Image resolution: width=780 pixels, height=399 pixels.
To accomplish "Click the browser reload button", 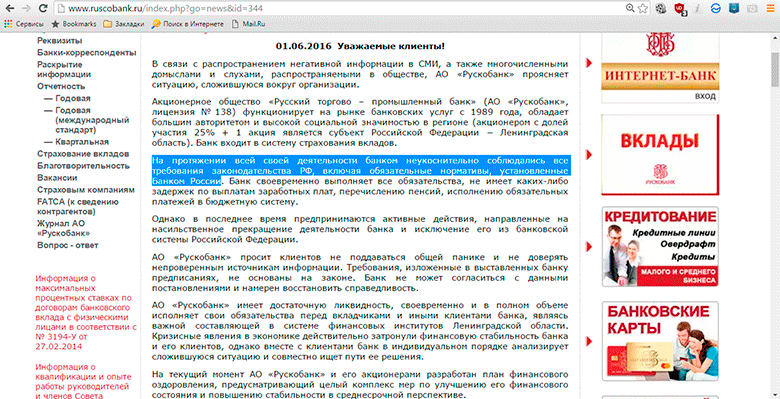I will pyautogui.click(x=43, y=8).
